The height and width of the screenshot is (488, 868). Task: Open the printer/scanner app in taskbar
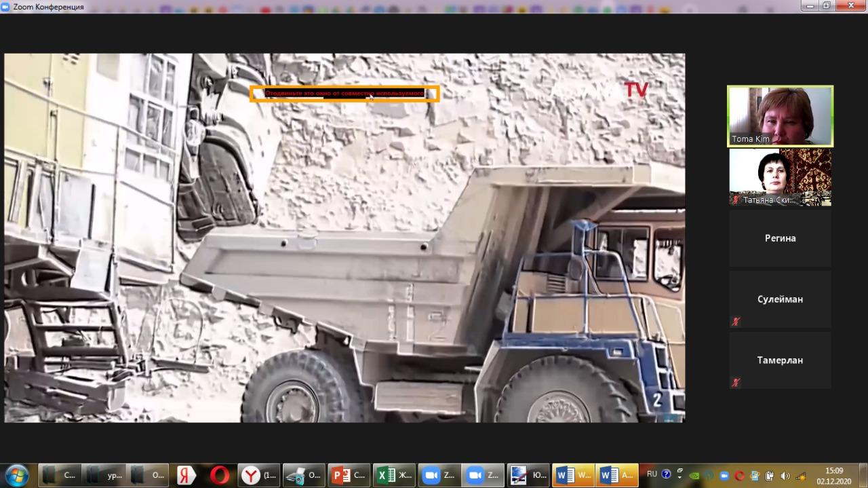point(304,475)
